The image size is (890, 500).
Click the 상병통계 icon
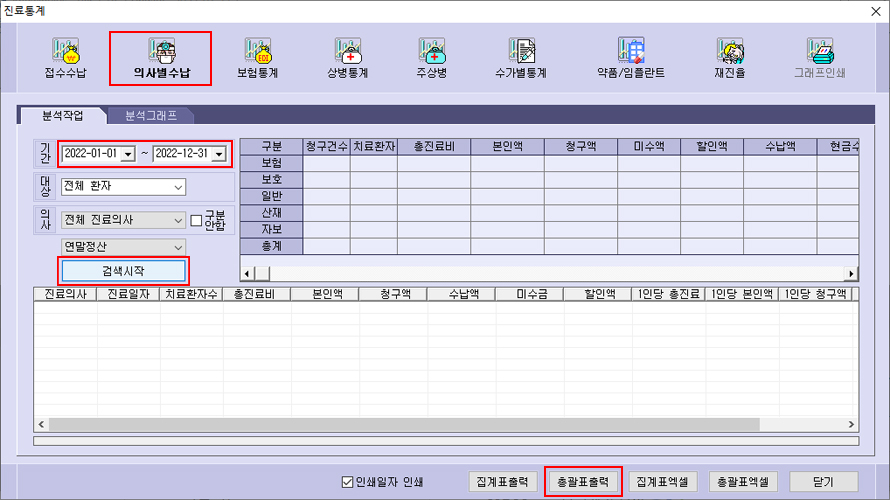[x=348, y=57]
